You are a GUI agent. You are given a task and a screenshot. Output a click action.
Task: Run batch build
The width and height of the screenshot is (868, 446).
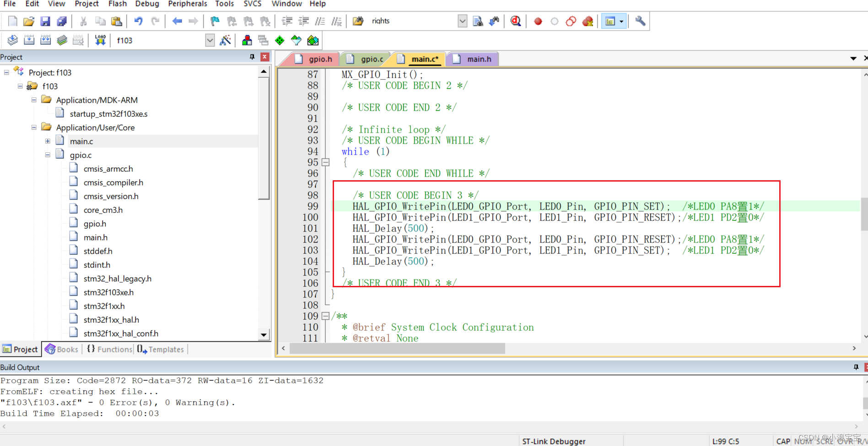[62, 40]
